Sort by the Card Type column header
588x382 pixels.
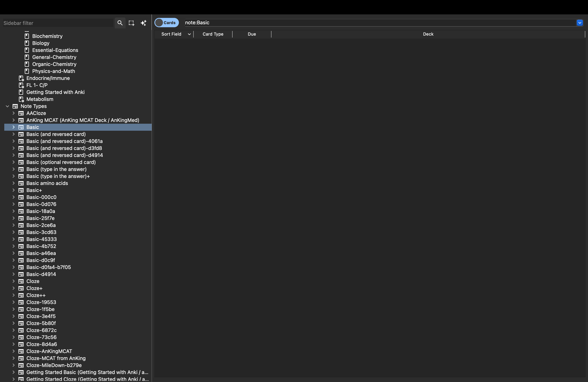click(213, 34)
